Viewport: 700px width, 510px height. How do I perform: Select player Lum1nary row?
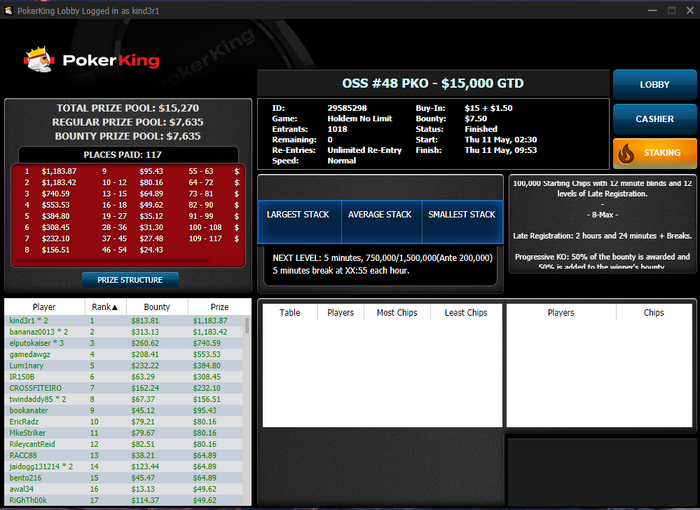click(124, 365)
